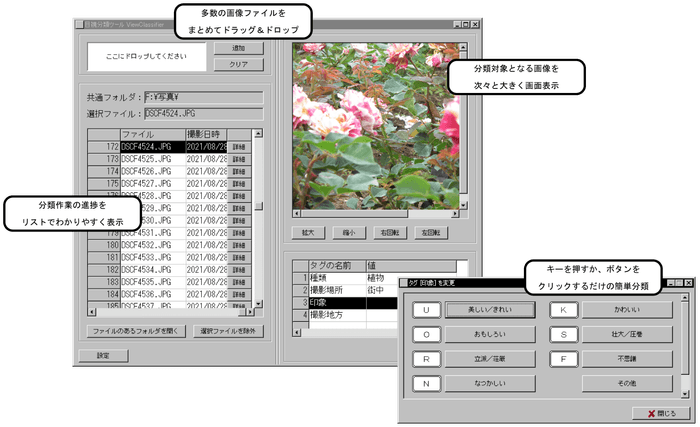Click image preview scroll-up arrow
This screenshot has width=700, height=427.
[463, 47]
